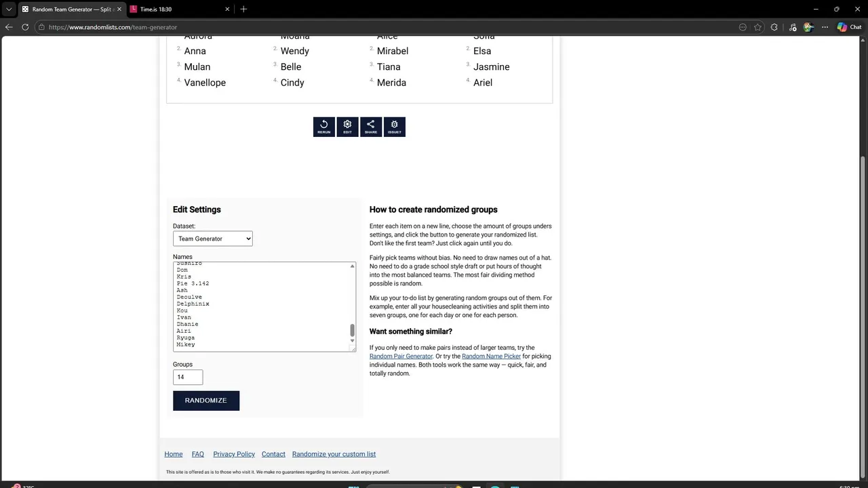Open the browser profile avatar

(808, 27)
